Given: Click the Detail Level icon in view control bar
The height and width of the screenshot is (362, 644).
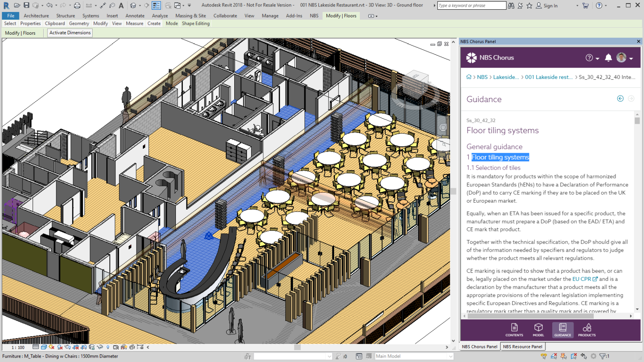Looking at the screenshot, I should [36, 347].
